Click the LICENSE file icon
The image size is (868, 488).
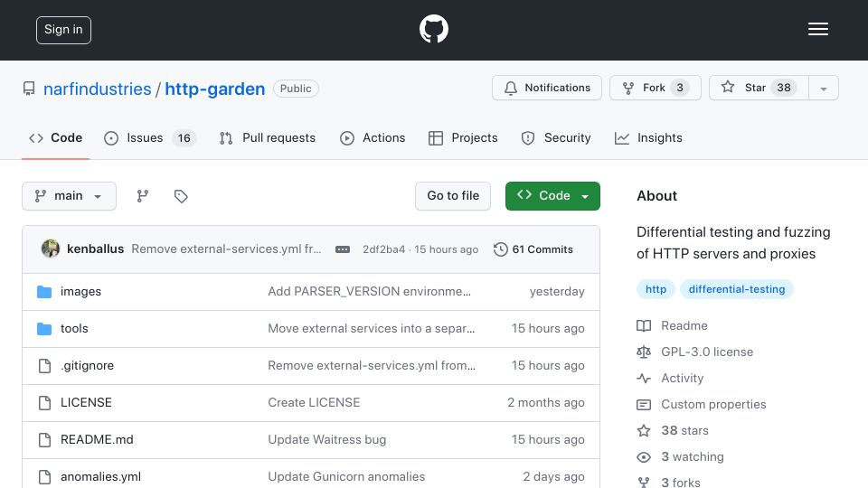[44, 403]
